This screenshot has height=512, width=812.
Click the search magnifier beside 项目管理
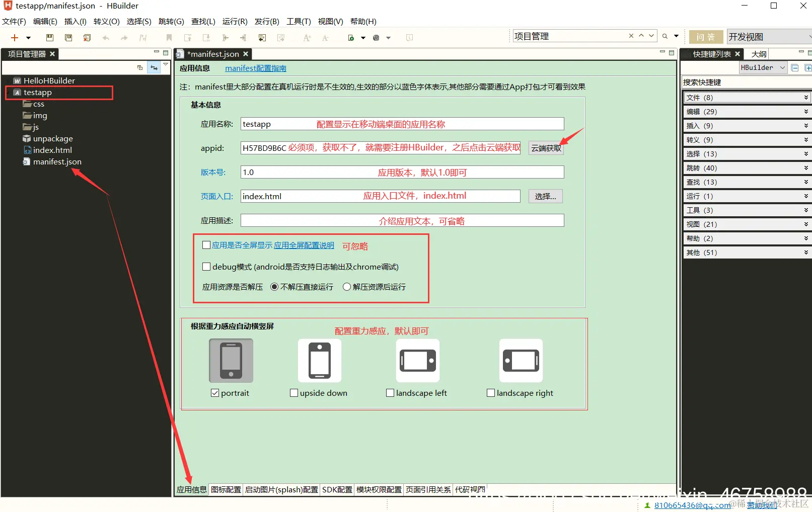pyautogui.click(x=664, y=36)
